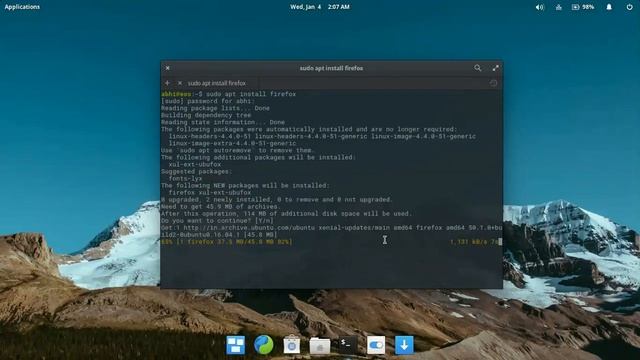Image resolution: width=640 pixels, height=360 pixels.
Task: Open the session power menu
Action: click(629, 7)
